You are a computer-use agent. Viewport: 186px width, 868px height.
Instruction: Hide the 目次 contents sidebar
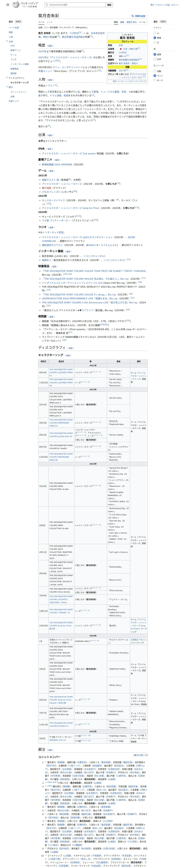coord(18,22)
